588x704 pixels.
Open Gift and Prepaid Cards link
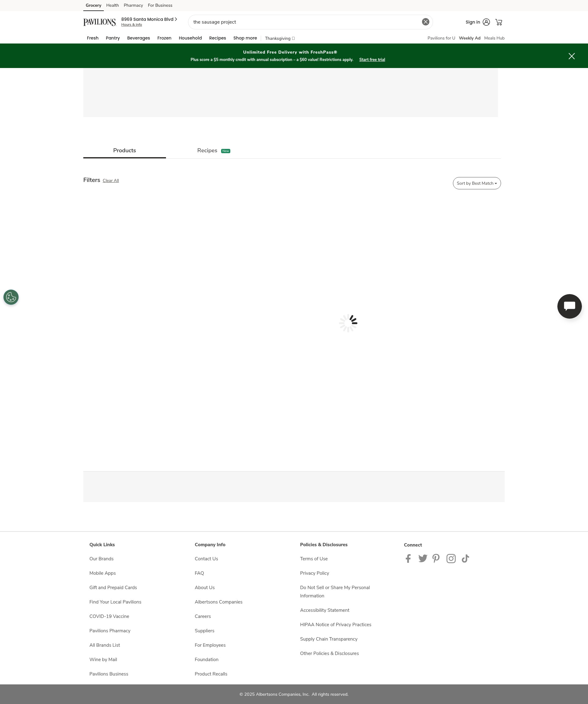113,588
